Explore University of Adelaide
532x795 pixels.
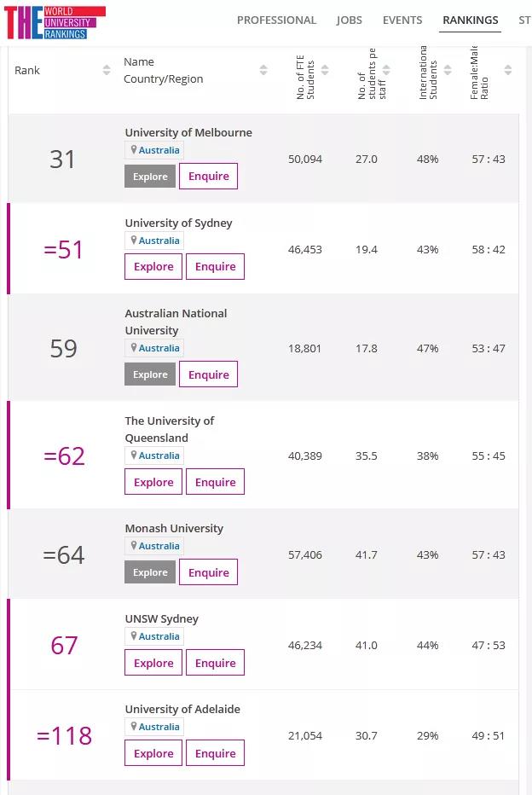[x=153, y=753]
